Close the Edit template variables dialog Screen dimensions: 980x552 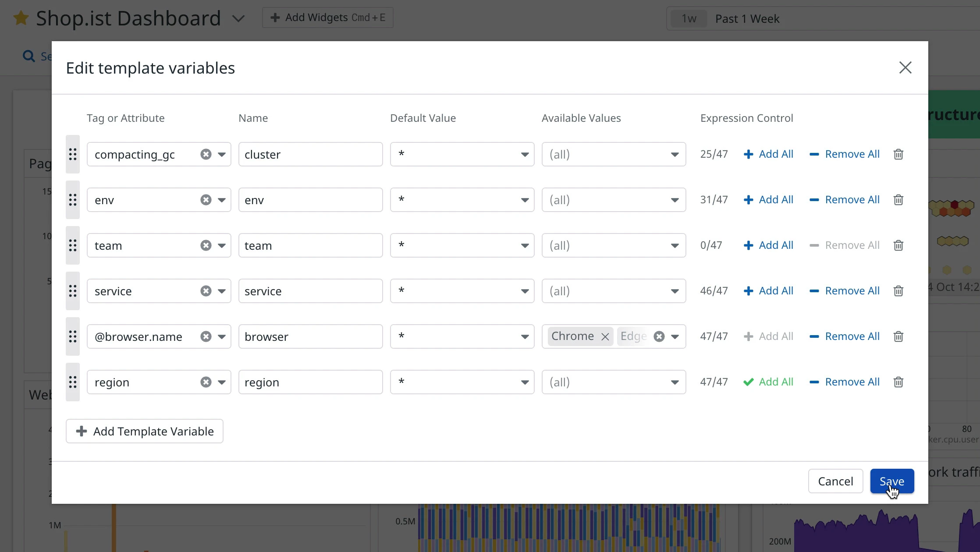pyautogui.click(x=905, y=67)
